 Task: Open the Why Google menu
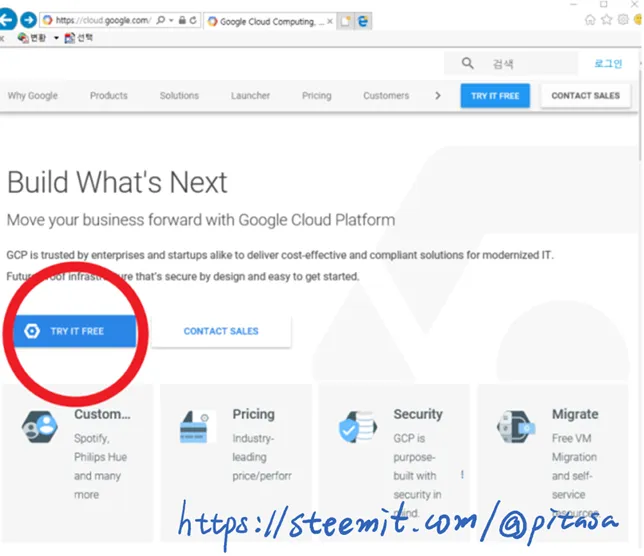coord(32,96)
